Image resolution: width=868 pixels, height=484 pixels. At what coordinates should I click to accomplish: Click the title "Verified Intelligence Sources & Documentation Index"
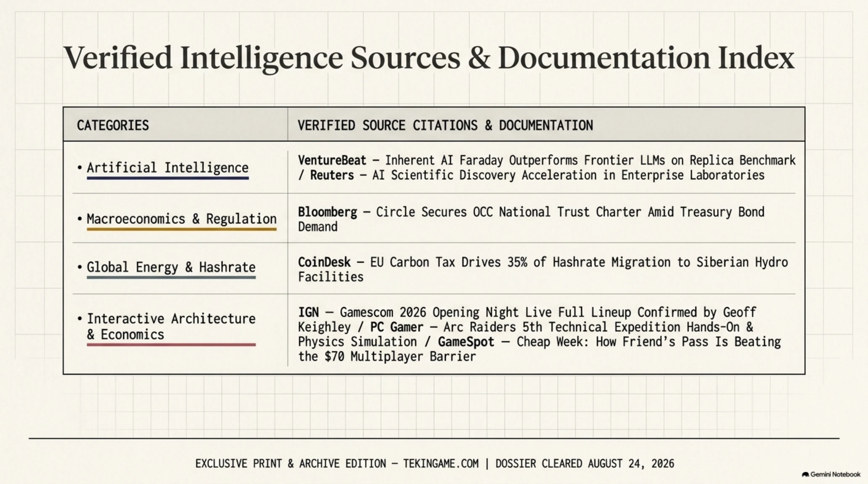[x=429, y=58]
